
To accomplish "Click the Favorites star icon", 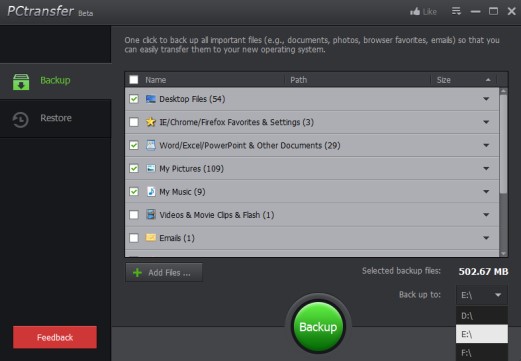I will [151, 122].
